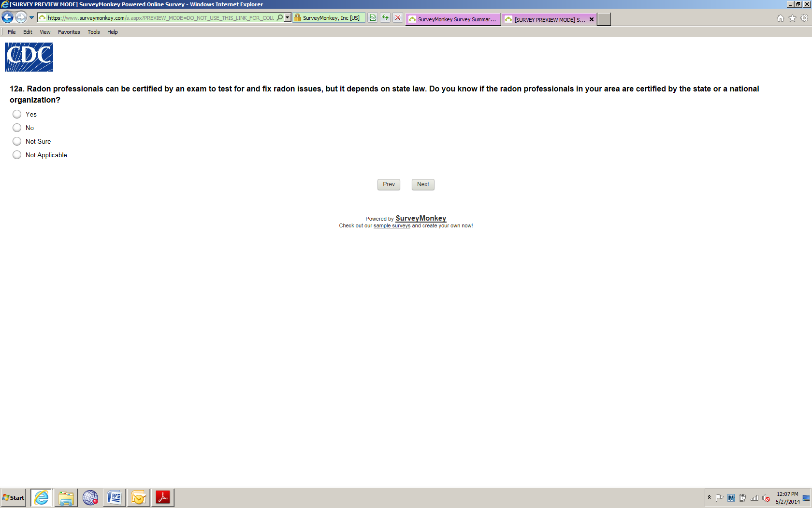Click the Home icon
Viewport: 812px width, 508px height.
(781, 18)
